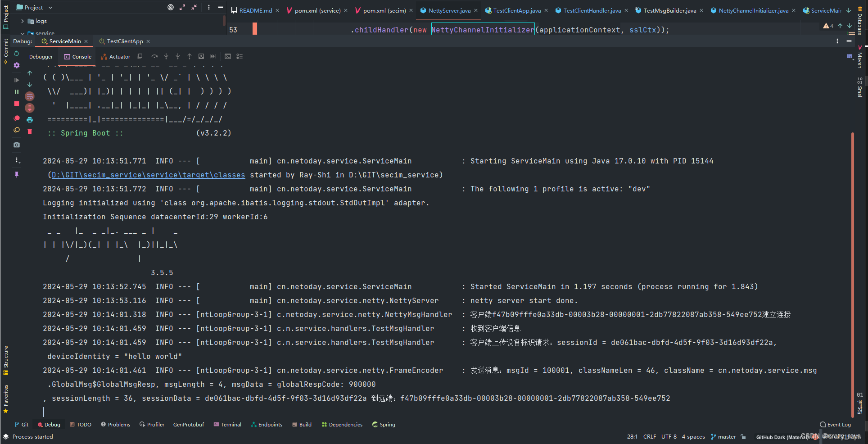Pin the debug tab with the pin icon
This screenshot has height=444, width=868.
pyautogui.click(x=17, y=174)
